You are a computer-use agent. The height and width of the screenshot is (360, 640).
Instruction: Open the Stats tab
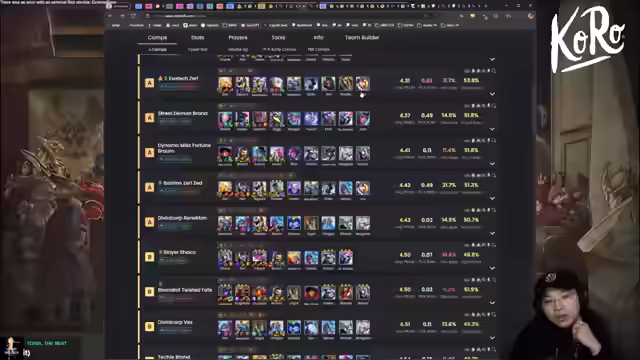tap(197, 38)
